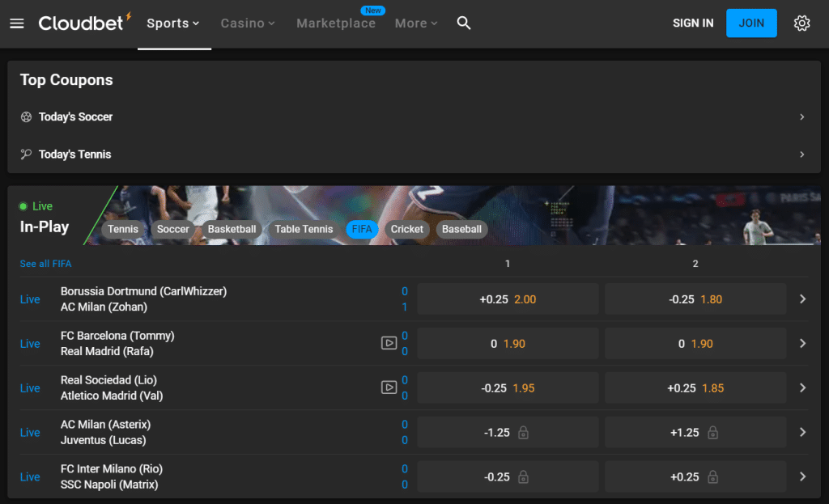The height and width of the screenshot is (504, 829).
Task: Open the search magnifier icon
Action: coord(464,23)
